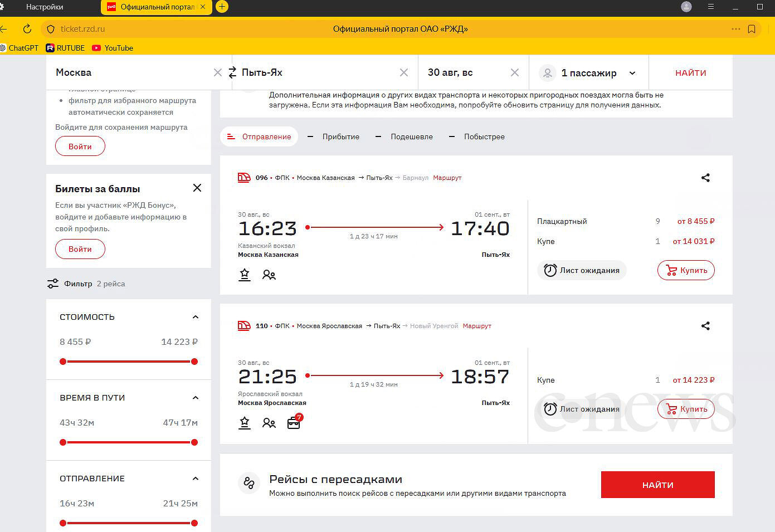The image size is (775, 532).
Task: Swap departure and destination stations icon
Action: (232, 72)
